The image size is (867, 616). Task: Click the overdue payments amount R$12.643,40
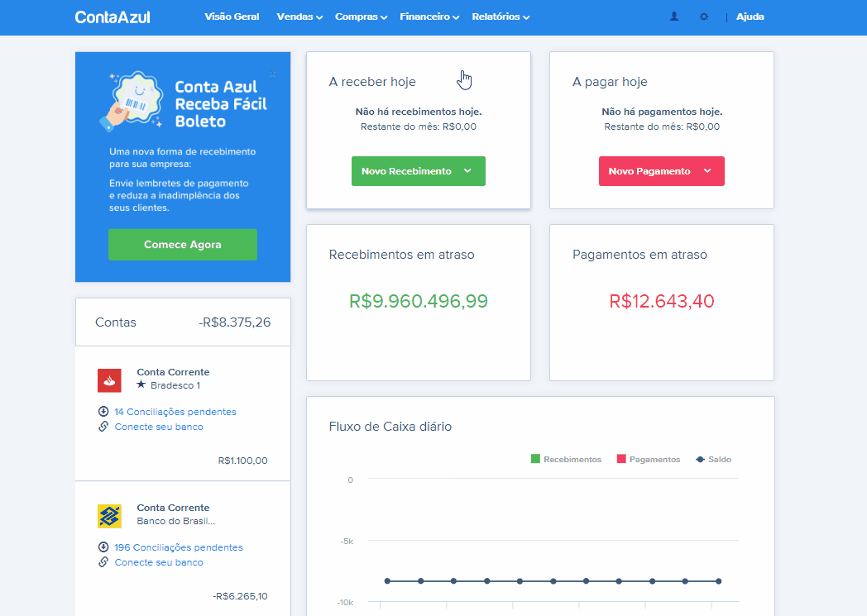click(x=662, y=301)
